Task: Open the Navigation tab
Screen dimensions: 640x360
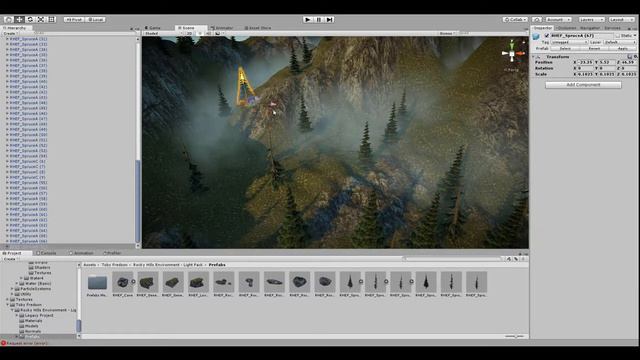Action: click(x=590, y=28)
